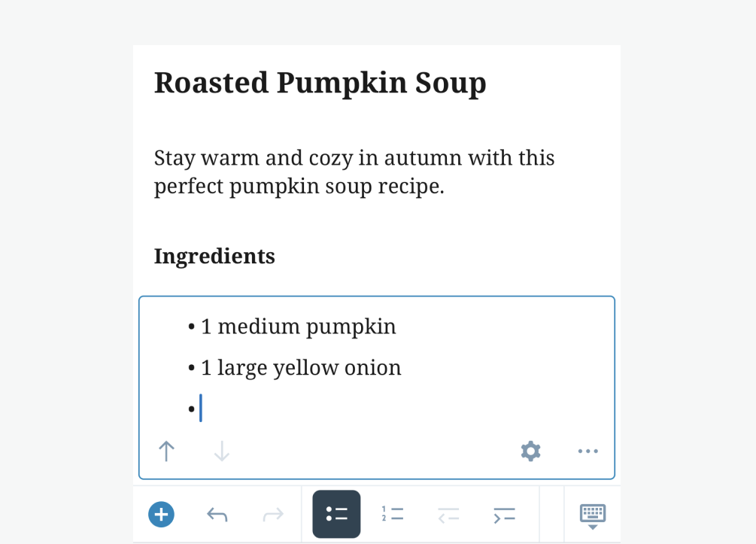Tap the blue add block plus icon
Viewport: 756px width, 544px height.
[161, 515]
